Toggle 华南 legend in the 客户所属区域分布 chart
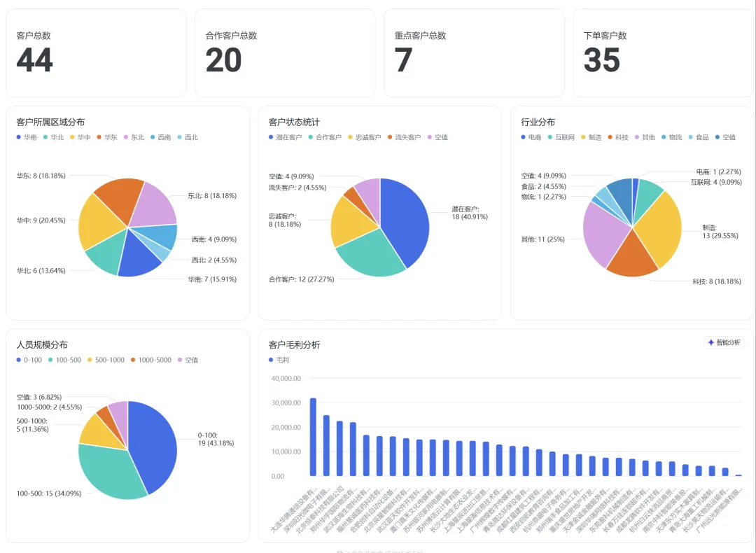Image resolution: width=756 pixels, height=553 pixels. coord(27,137)
